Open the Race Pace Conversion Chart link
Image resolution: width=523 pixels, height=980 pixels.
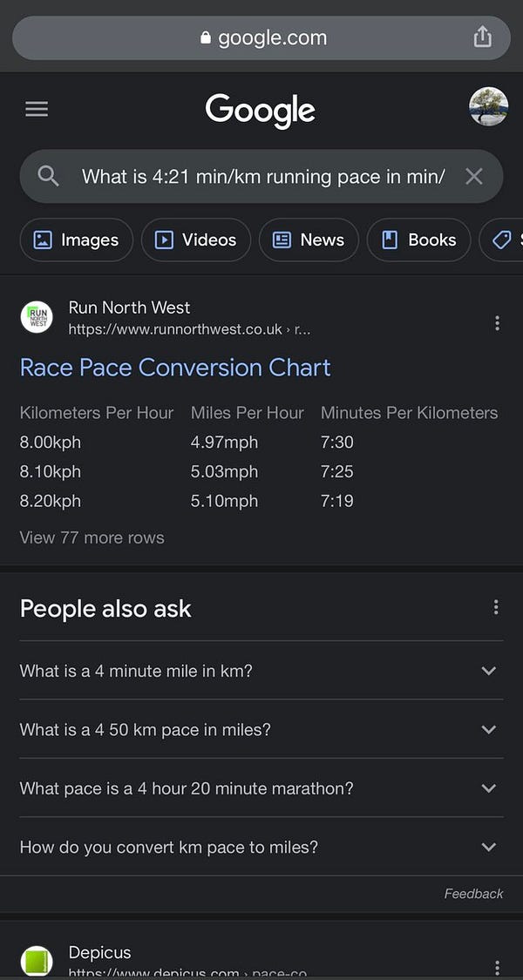[175, 367]
